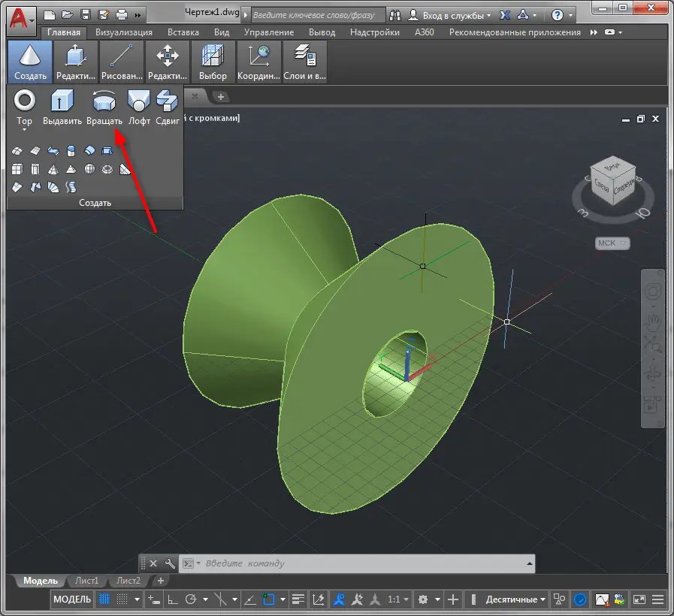
Task: Toggle grid display in status bar
Action: [106, 599]
